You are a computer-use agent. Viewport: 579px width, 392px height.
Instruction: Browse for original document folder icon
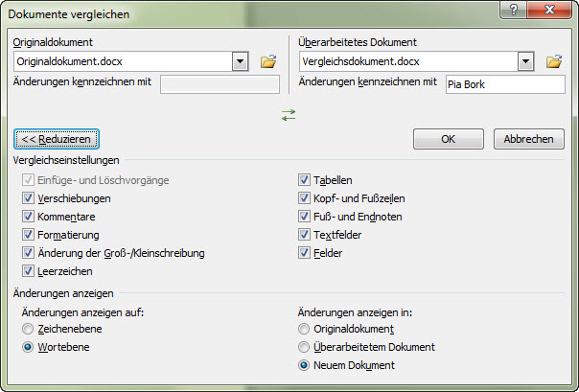[x=268, y=62]
